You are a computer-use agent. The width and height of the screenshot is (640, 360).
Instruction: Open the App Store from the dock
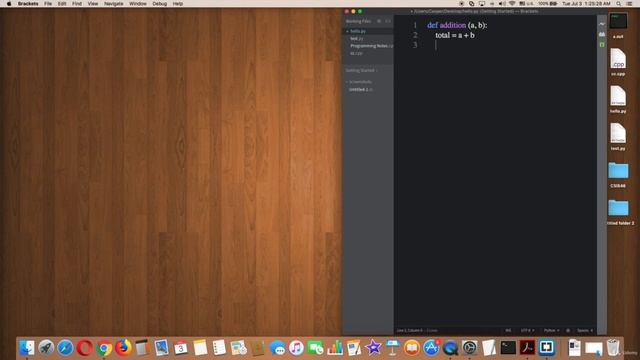431,348
